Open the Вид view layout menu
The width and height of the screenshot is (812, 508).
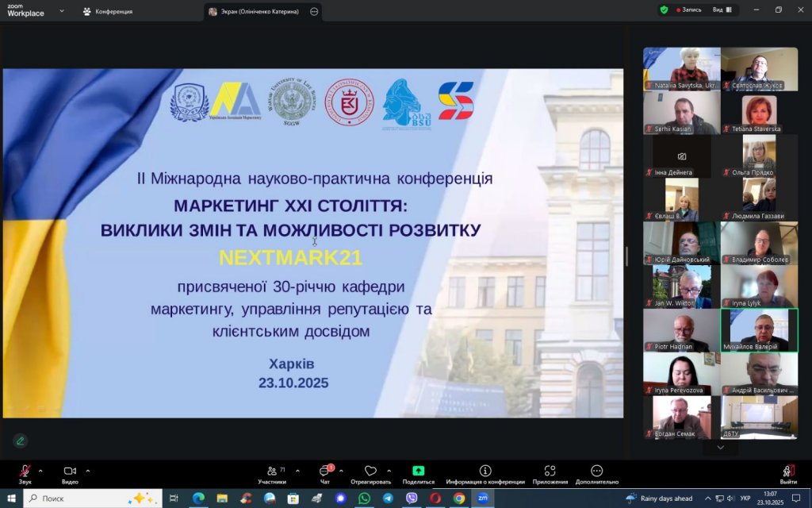721,10
